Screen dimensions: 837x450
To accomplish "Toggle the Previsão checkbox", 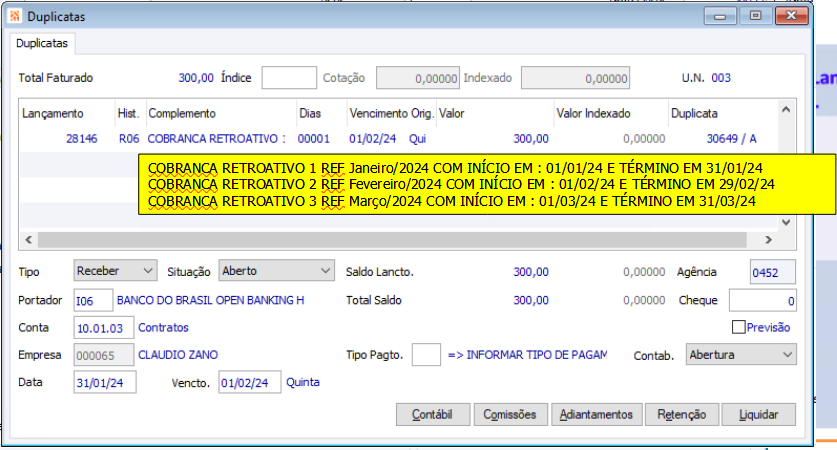I will click(x=739, y=327).
